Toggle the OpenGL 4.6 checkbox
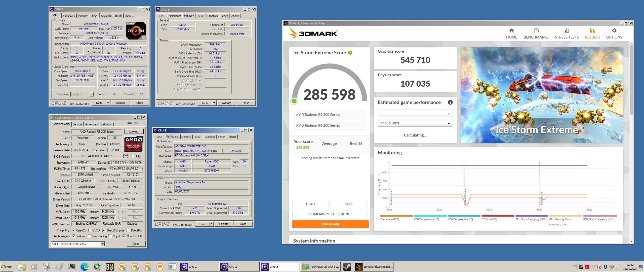This screenshot has height=272, width=644. 124,236
